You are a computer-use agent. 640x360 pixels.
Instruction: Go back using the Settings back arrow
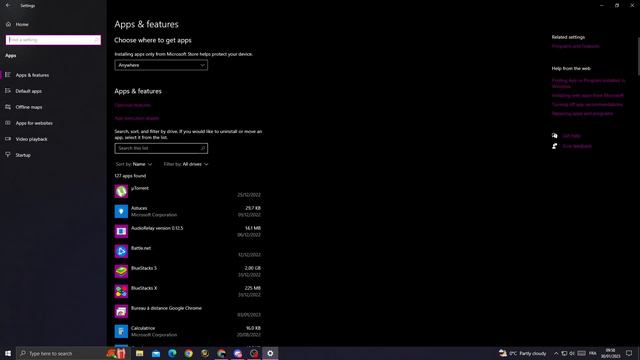point(8,5)
